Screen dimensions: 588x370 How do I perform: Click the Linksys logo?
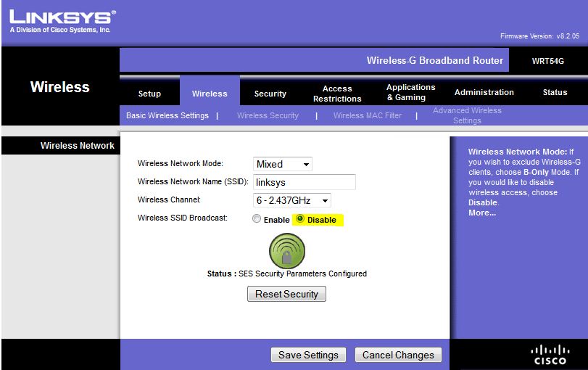[62, 21]
